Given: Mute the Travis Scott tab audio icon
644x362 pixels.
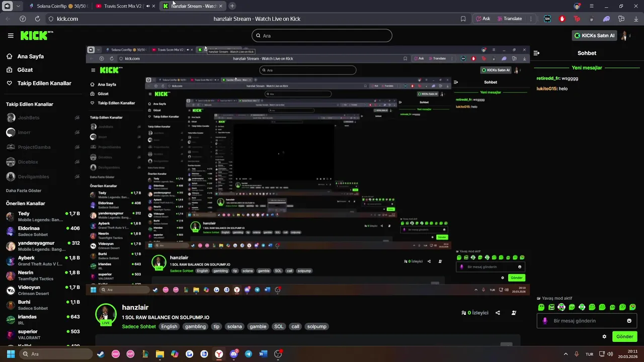Looking at the screenshot, I should coord(148,6).
